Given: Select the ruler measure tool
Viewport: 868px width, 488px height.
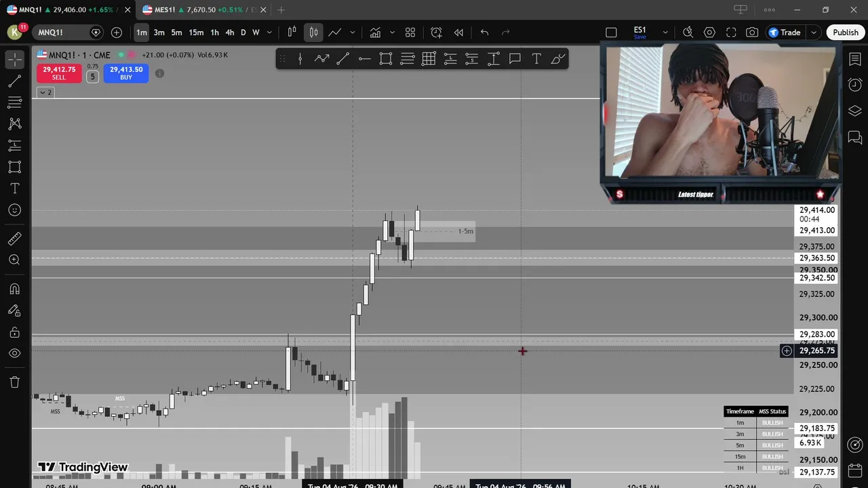Looking at the screenshot, I should click(14, 239).
